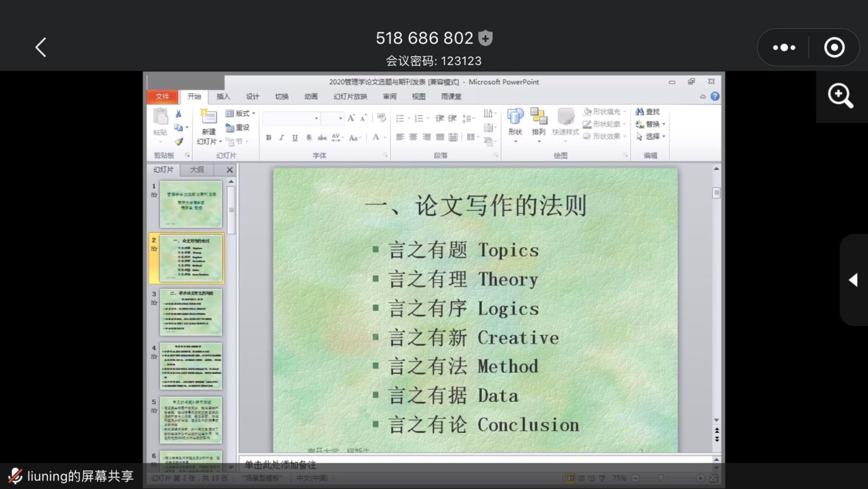The image size is (868, 489).
Task: Go back with the top-left arrow
Action: point(40,47)
